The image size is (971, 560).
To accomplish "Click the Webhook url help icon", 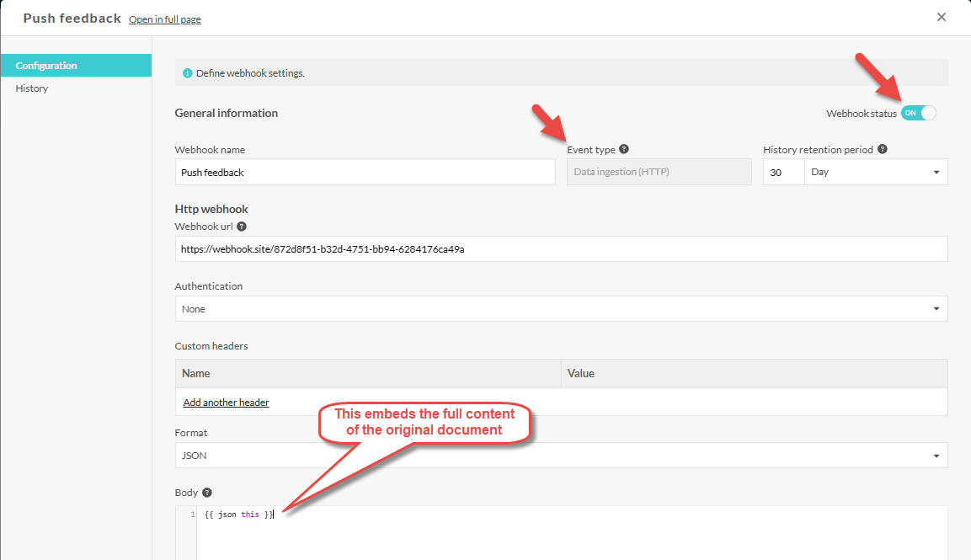I will (242, 227).
